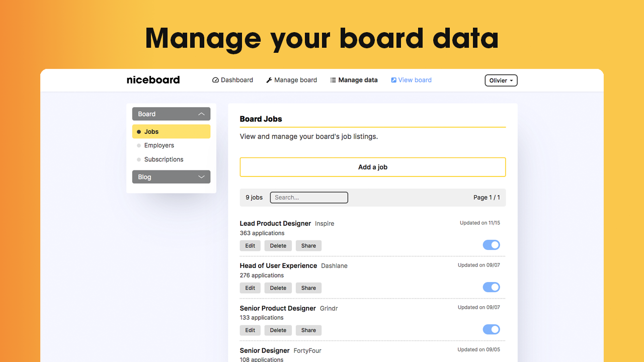Collapse the Board sidebar section

pos(171,114)
